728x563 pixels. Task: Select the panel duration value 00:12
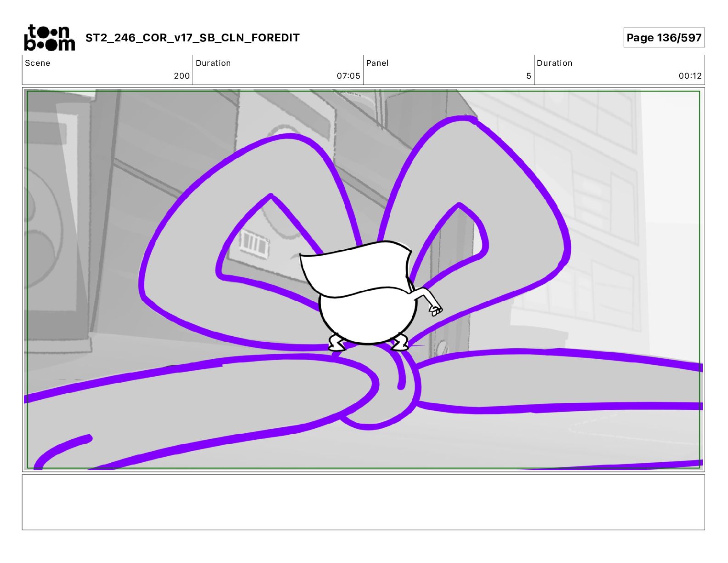coord(690,76)
